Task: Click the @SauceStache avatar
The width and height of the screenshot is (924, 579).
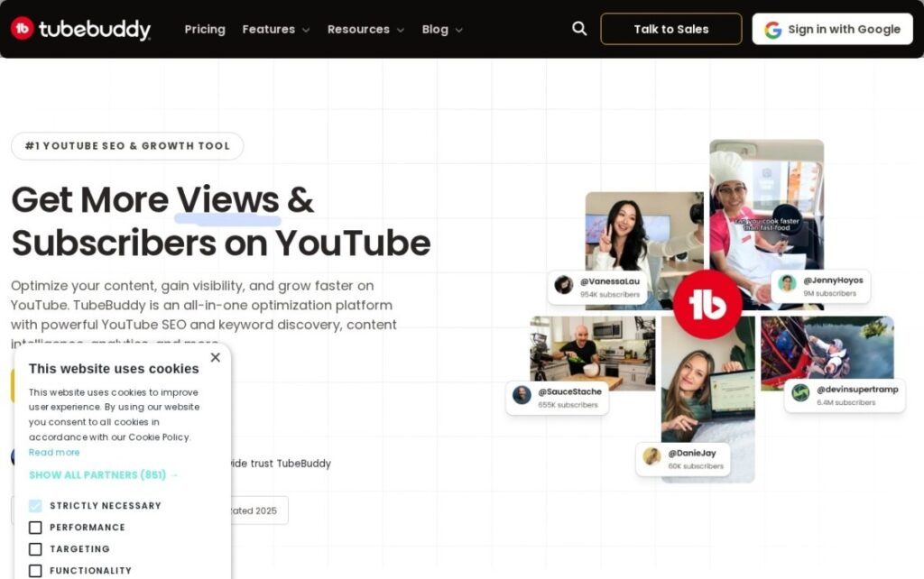Action: [522, 395]
